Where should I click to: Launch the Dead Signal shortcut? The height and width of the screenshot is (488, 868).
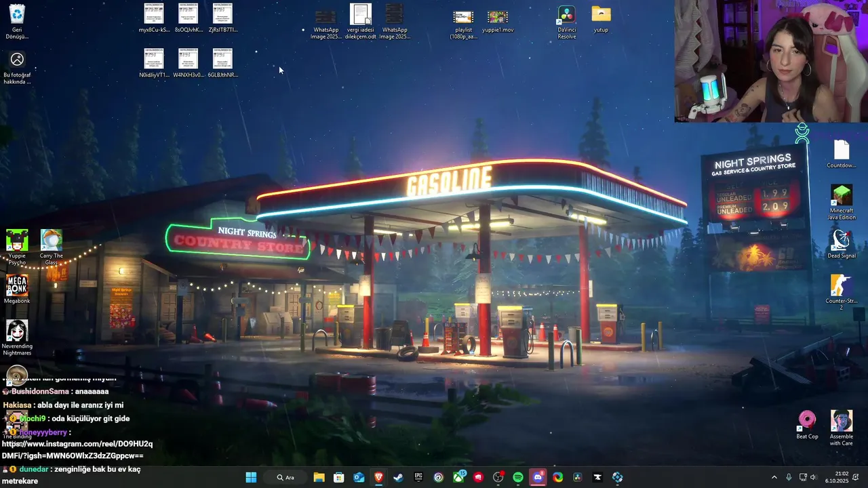click(842, 244)
